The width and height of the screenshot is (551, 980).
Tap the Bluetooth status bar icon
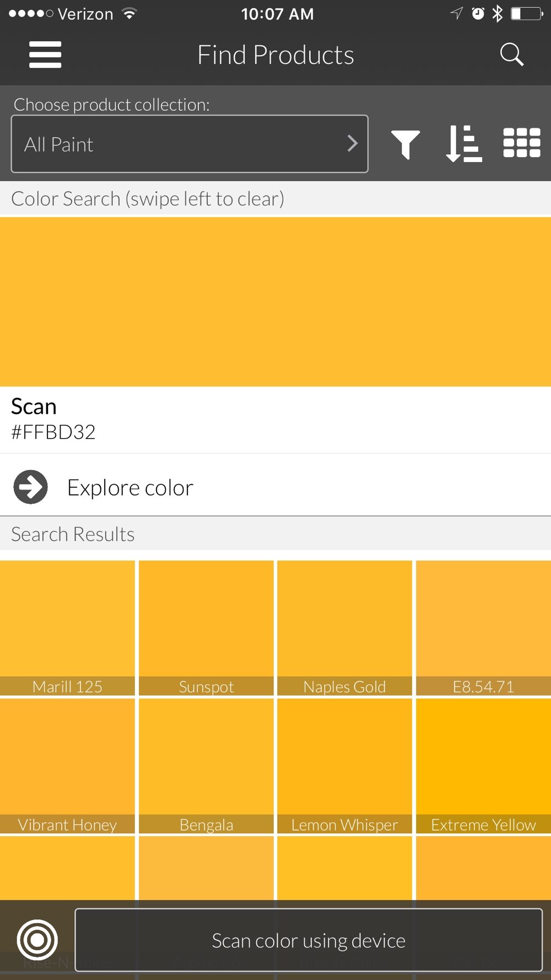point(498,14)
